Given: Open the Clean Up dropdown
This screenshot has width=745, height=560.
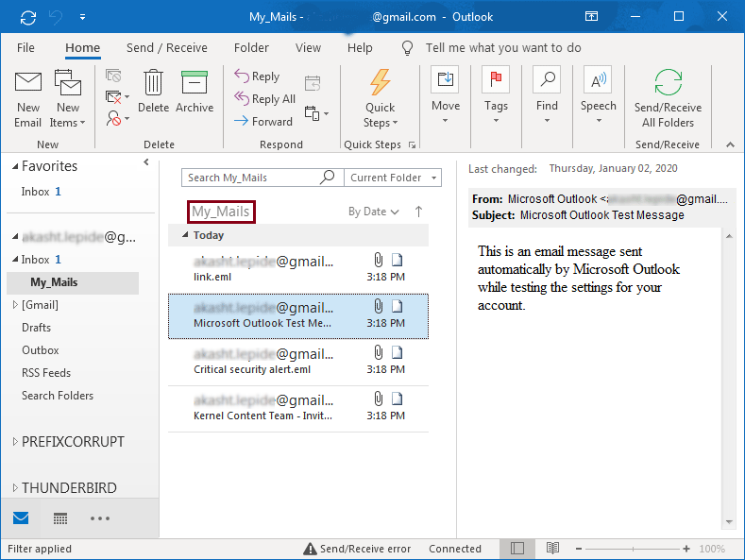Looking at the screenshot, I should 117,97.
